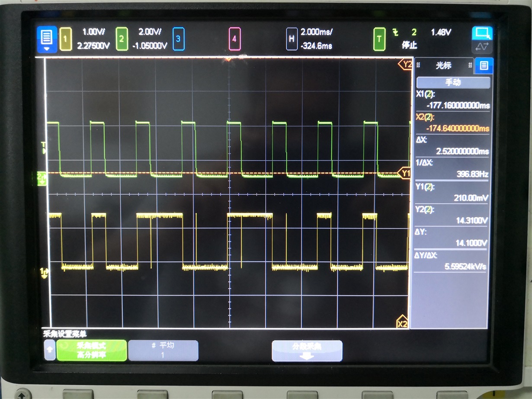Click the 2.000ms/ timebase value
The height and width of the screenshot is (399, 532).
(x=317, y=32)
